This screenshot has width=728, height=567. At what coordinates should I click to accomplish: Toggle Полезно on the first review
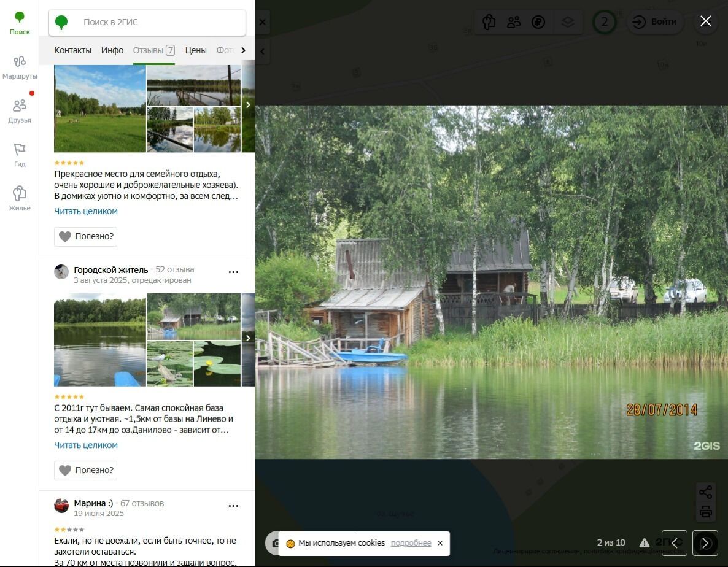tap(85, 236)
